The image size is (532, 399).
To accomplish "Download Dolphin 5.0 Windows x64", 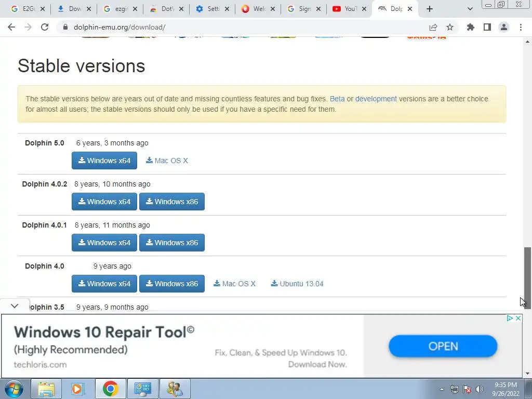I will pyautogui.click(x=104, y=161).
